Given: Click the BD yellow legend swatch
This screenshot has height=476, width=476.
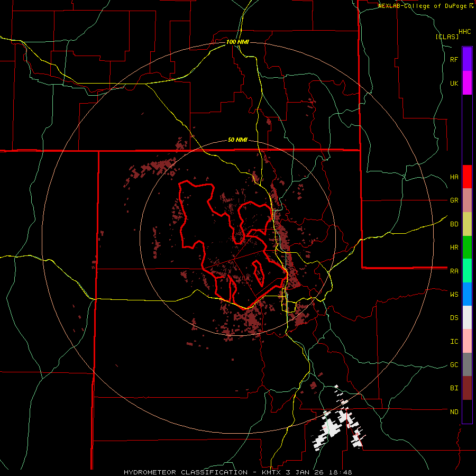Looking at the screenshot, I should (467, 224).
